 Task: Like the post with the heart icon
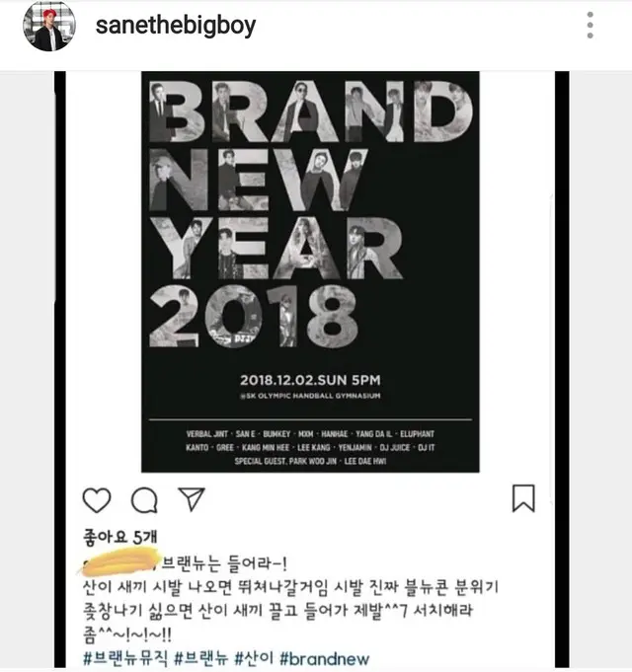point(97,499)
